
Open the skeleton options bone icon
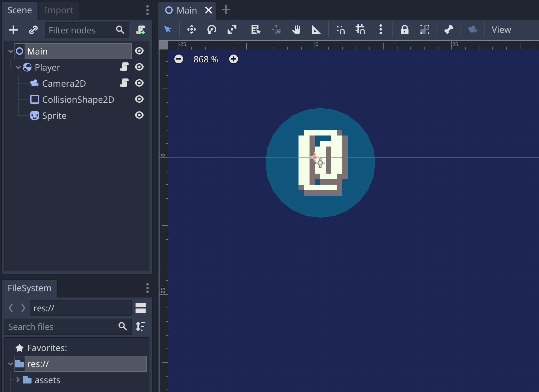(449, 30)
